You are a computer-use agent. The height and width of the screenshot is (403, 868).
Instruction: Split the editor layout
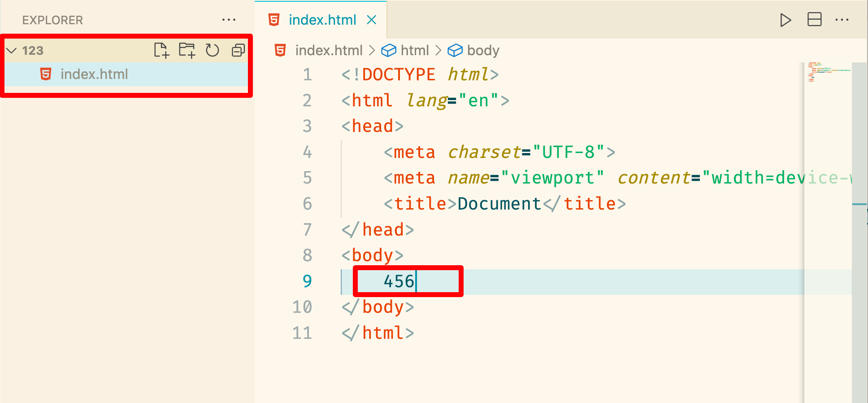coord(815,20)
